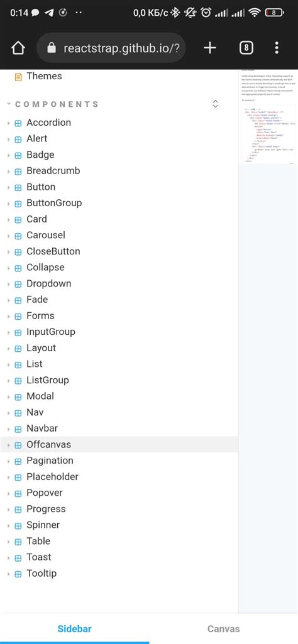Open the browser three-dot menu
298x644 pixels.
click(x=277, y=48)
